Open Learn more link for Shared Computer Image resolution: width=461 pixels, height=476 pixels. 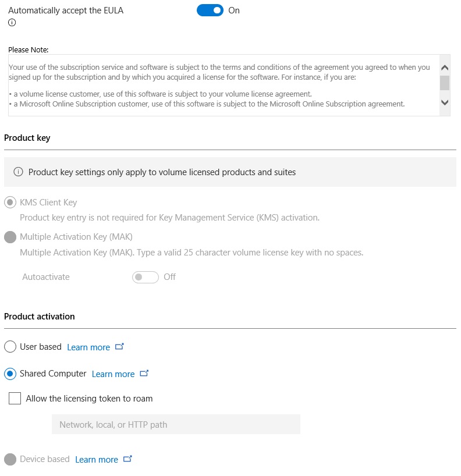point(113,374)
